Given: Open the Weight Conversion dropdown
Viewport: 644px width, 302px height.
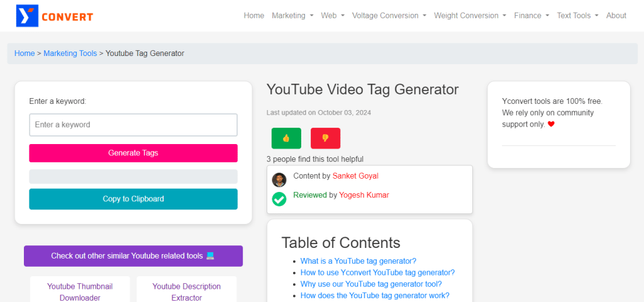Looking at the screenshot, I should pos(470,16).
